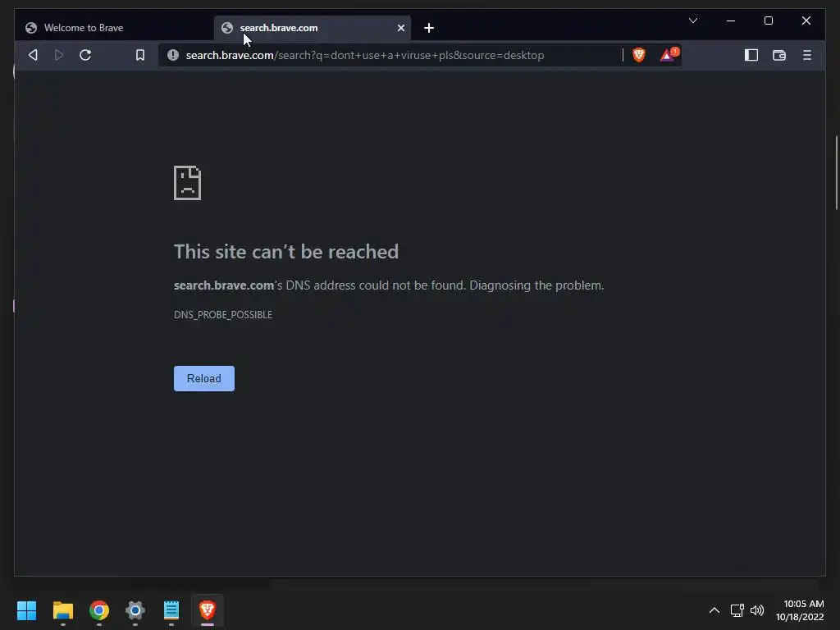Reload page using toolbar refresh icon
840x630 pixels.
tap(85, 55)
